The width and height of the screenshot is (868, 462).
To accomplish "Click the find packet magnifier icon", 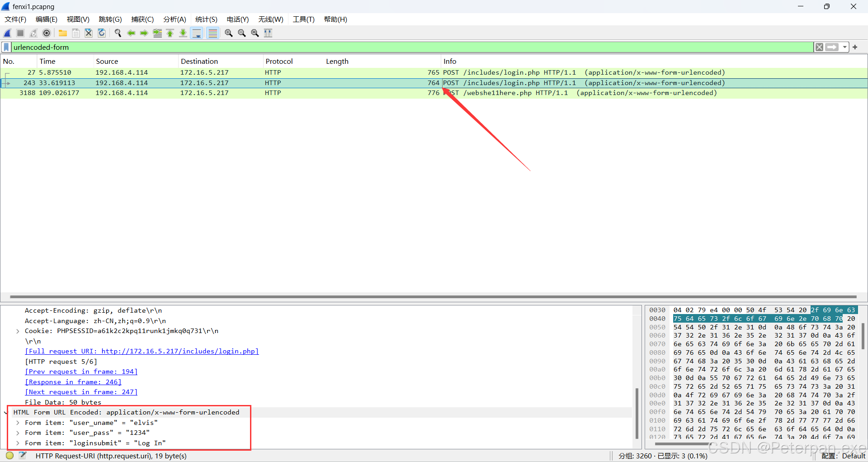I will pyautogui.click(x=118, y=33).
